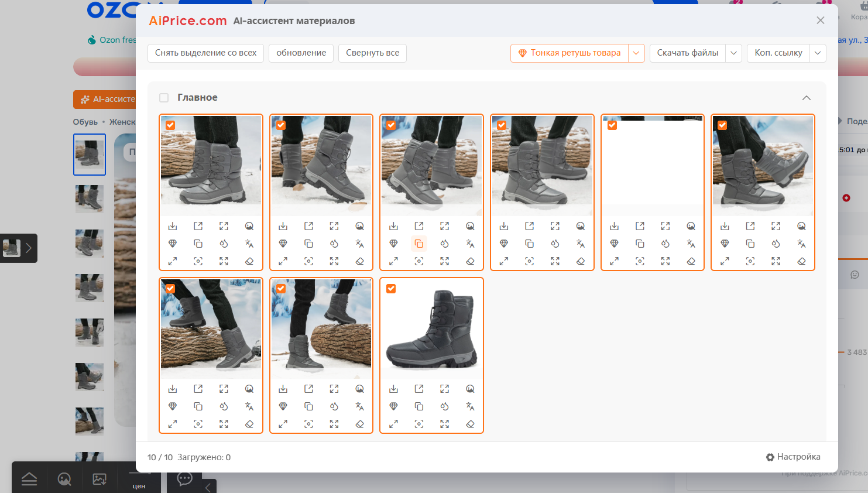Open dropdown arrow beside Коп. ссылку
868x493 pixels.
click(818, 53)
